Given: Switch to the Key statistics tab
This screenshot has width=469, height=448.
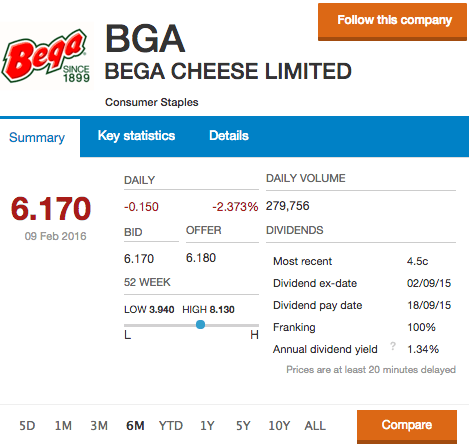Looking at the screenshot, I should coord(136,136).
